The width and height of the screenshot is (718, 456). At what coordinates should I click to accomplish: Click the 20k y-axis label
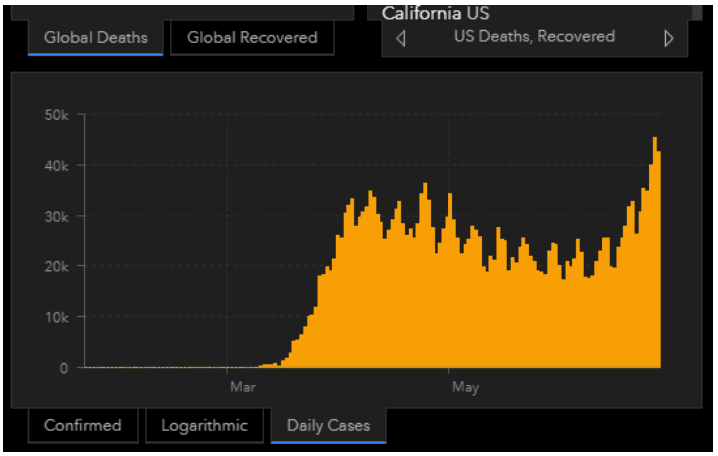click(56, 266)
